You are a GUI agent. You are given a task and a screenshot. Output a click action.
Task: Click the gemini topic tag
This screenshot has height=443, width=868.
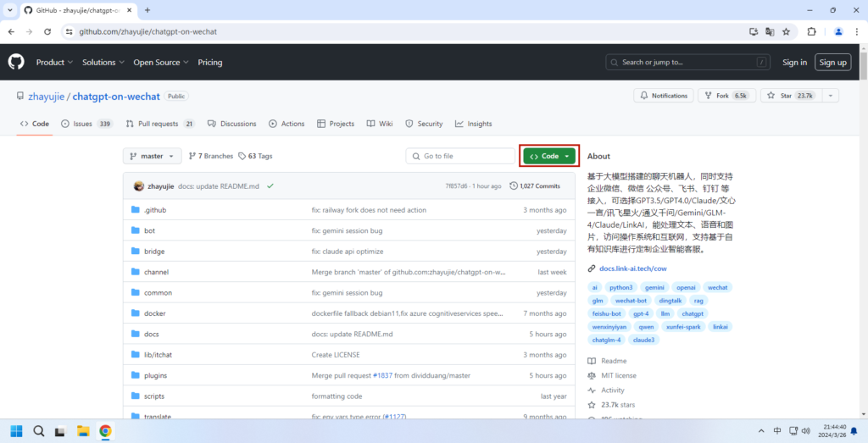tap(654, 287)
